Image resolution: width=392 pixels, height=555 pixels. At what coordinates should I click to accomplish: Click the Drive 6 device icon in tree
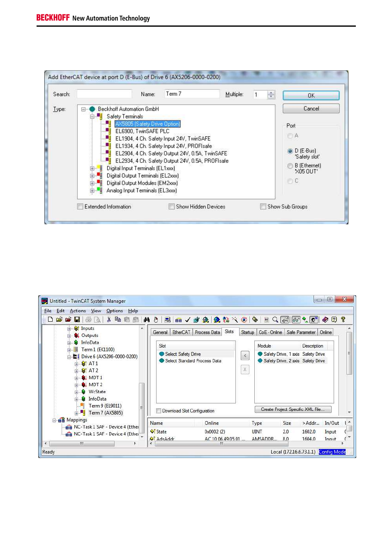point(76,357)
